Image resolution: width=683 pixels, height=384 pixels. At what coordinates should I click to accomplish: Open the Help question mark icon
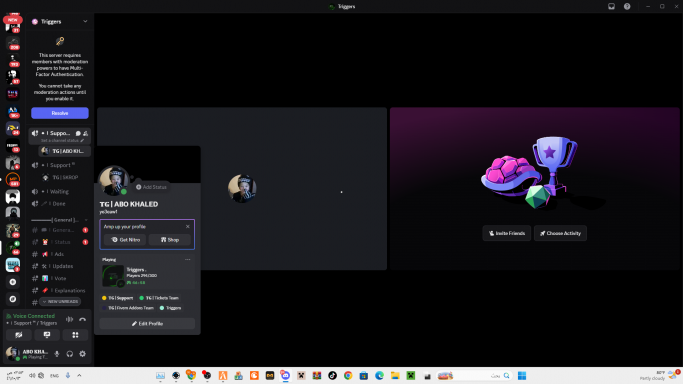627,7
